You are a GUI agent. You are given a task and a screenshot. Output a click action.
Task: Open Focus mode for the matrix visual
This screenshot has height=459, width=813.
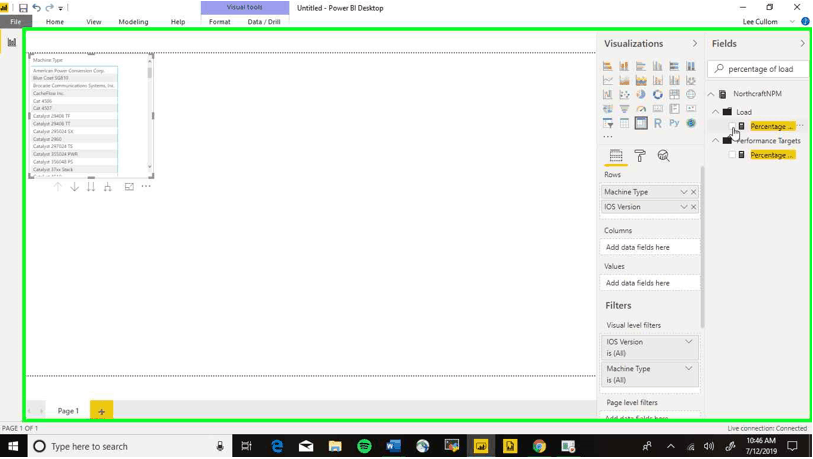coord(129,187)
